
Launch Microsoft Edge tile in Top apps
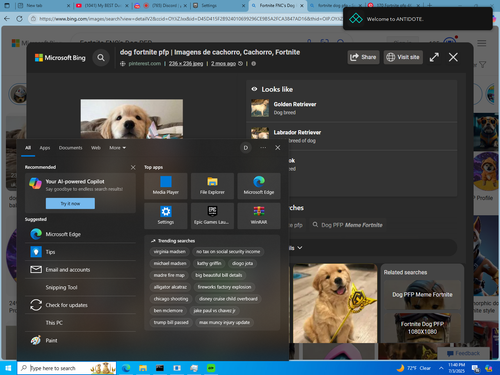click(x=259, y=186)
